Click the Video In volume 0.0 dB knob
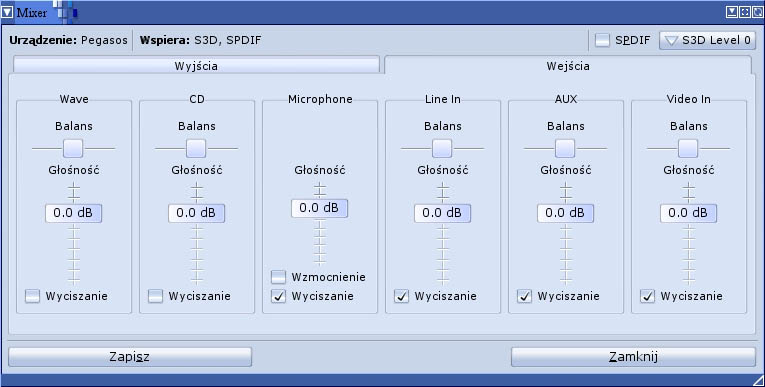The height and width of the screenshot is (387, 765). coord(688,213)
